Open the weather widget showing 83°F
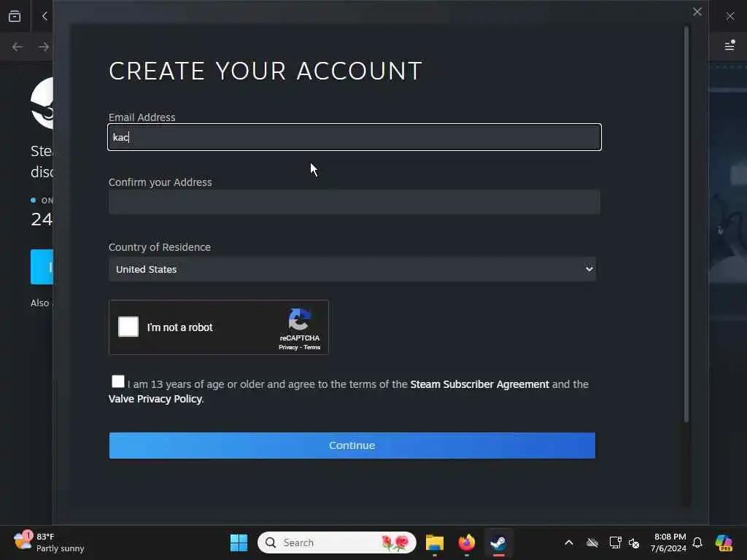The width and height of the screenshot is (747, 560). [x=49, y=542]
